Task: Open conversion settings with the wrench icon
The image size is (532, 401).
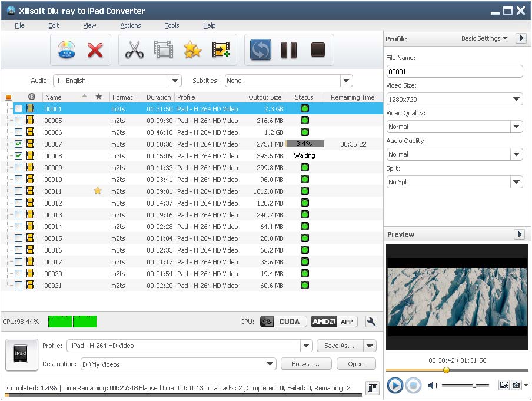Action: click(x=372, y=322)
